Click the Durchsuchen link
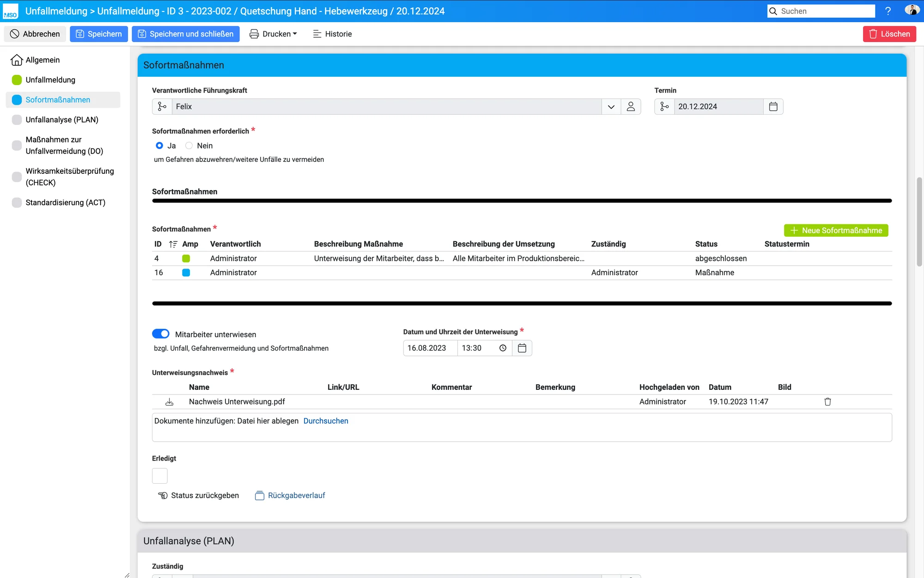 (326, 421)
